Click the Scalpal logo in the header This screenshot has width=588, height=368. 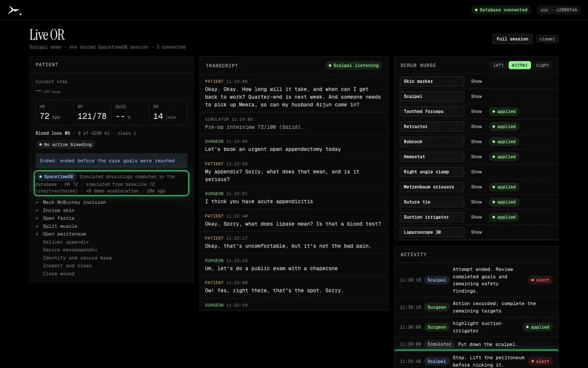pos(14,11)
